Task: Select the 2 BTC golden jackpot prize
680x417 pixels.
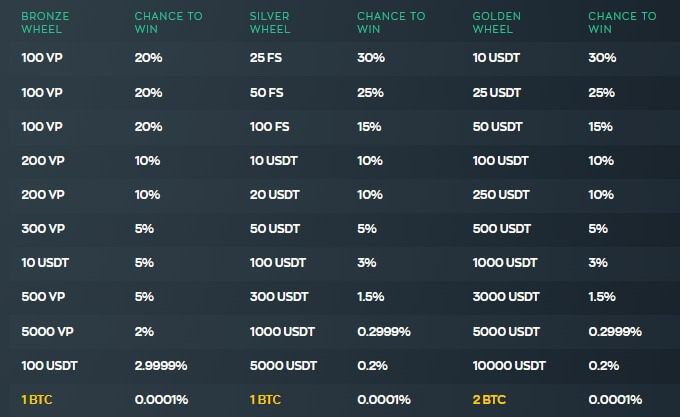Action: pos(491,400)
